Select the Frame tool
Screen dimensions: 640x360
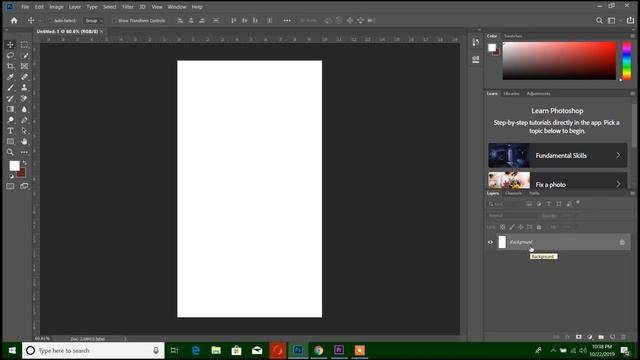[24, 66]
